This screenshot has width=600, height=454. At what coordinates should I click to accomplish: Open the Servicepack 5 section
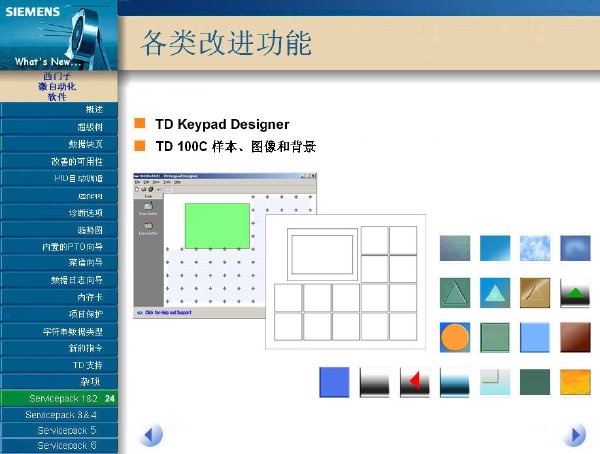59,430
